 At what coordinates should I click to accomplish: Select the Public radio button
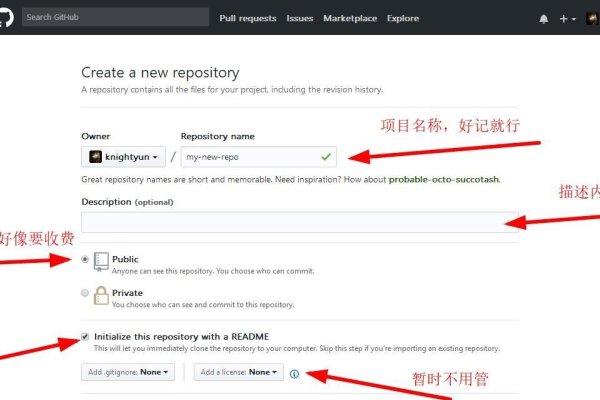click(x=85, y=259)
